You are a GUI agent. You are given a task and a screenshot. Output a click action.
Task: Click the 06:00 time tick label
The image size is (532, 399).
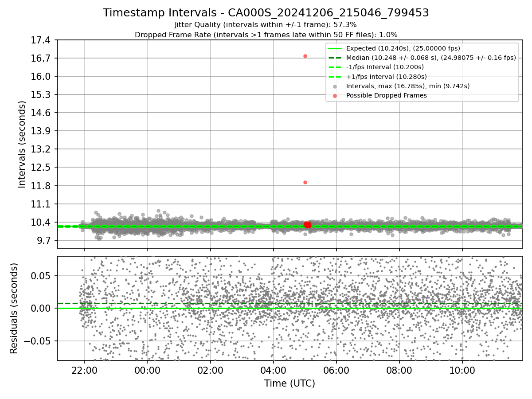coord(336,370)
